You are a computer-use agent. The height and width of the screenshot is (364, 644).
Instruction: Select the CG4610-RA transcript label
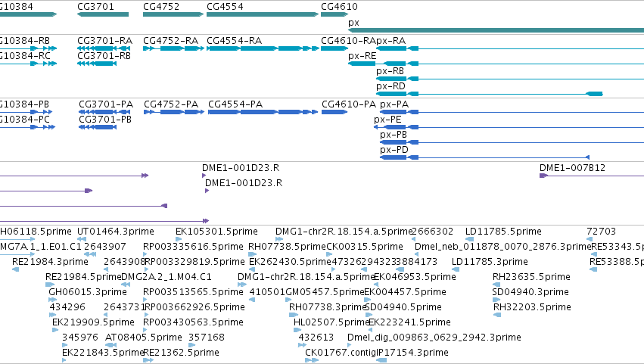348,41
